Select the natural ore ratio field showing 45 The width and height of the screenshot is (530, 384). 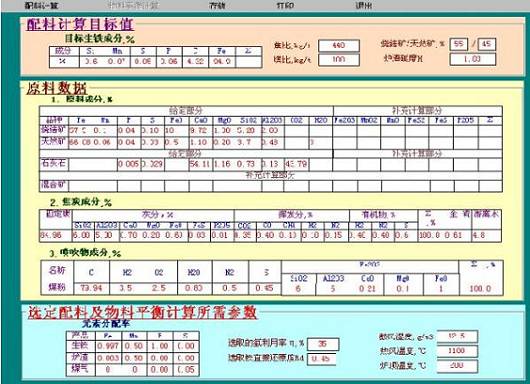(487, 44)
